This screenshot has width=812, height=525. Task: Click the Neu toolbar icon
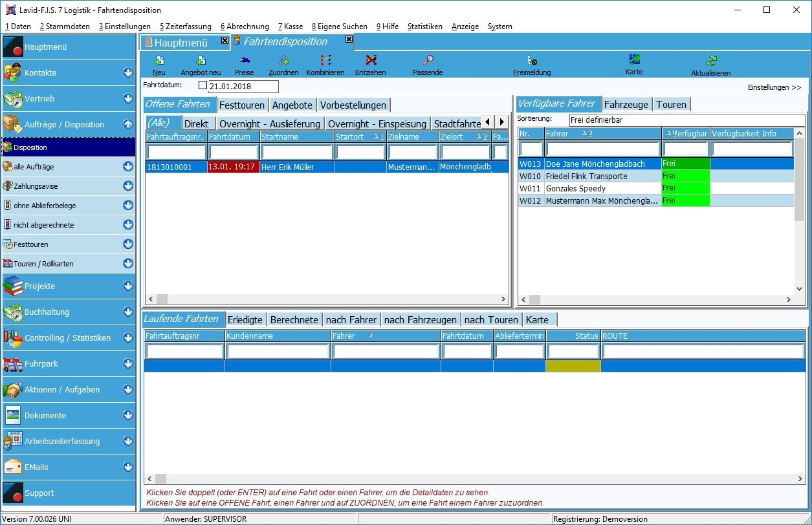pyautogui.click(x=159, y=60)
